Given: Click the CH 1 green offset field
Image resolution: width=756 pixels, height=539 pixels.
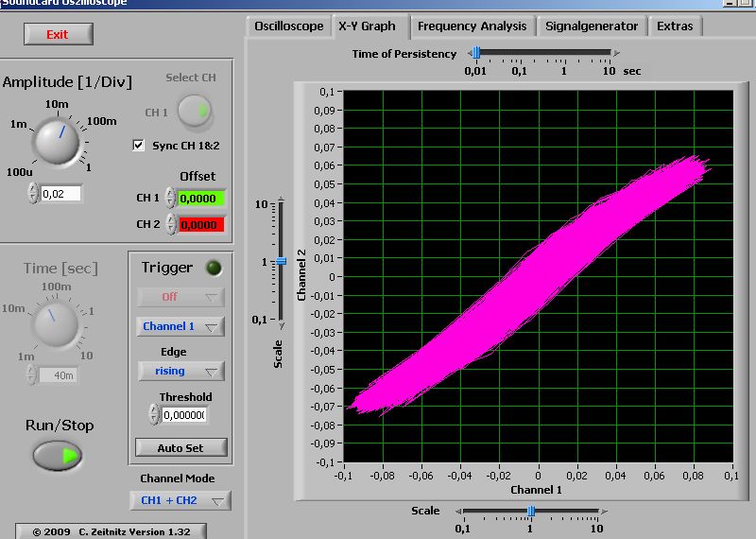Looking at the screenshot, I should (x=202, y=198).
